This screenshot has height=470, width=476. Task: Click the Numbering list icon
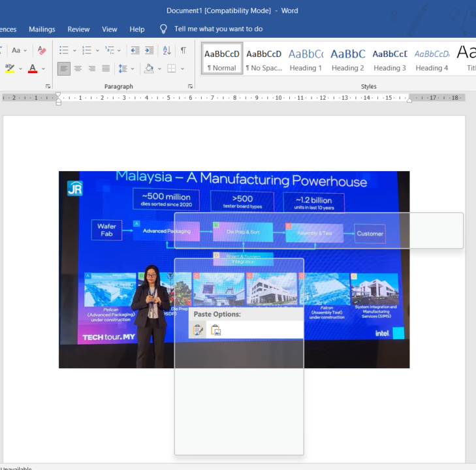(x=86, y=50)
